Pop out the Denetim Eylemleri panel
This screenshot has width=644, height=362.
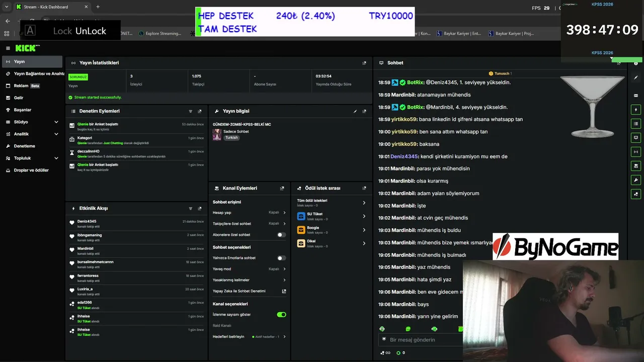[200, 111]
